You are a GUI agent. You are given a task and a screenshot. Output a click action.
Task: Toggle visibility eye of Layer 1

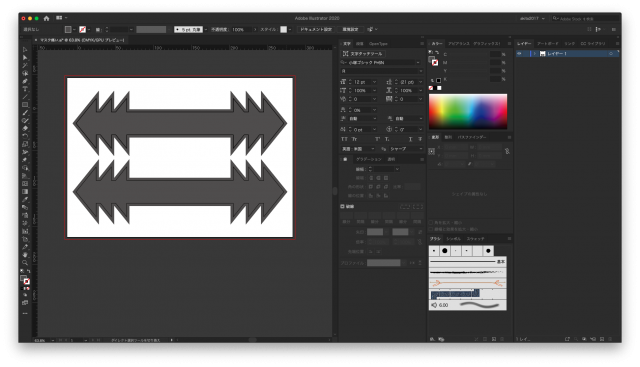tap(519, 53)
